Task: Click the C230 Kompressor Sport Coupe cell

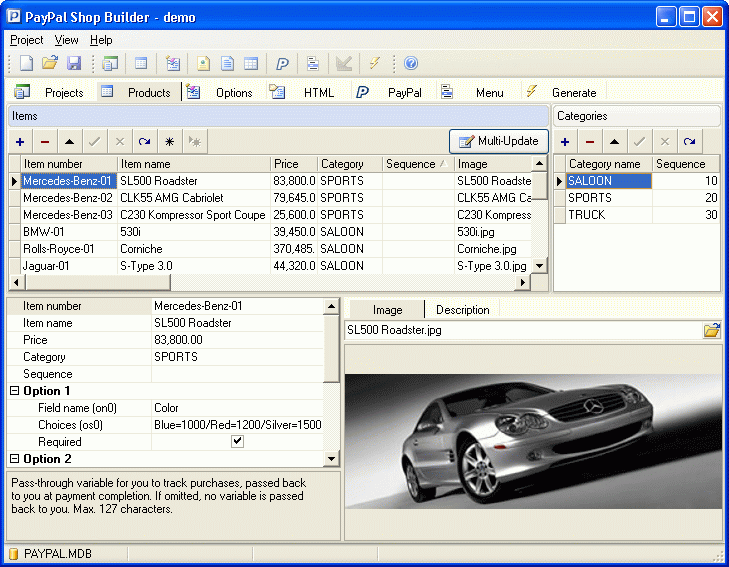Action: tap(193, 215)
